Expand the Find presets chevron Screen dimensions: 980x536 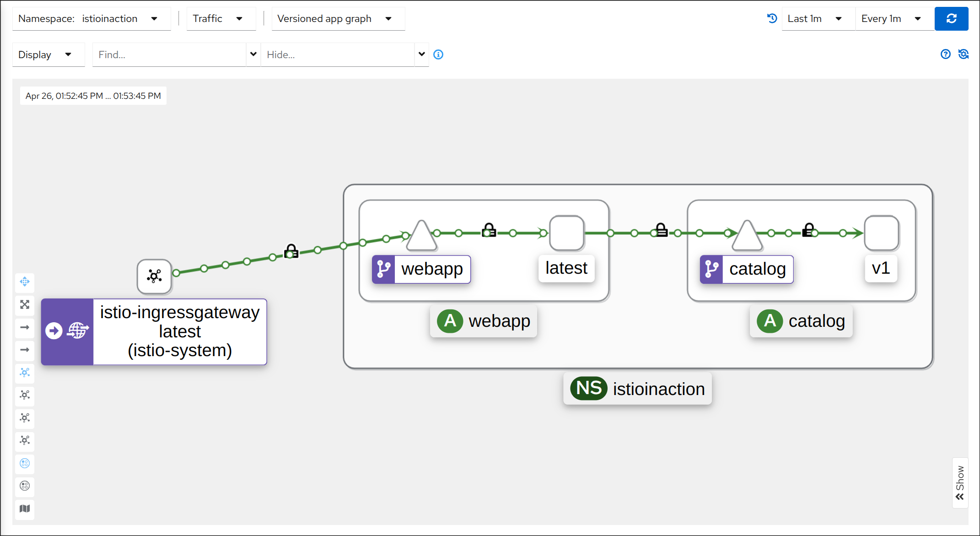(x=253, y=54)
